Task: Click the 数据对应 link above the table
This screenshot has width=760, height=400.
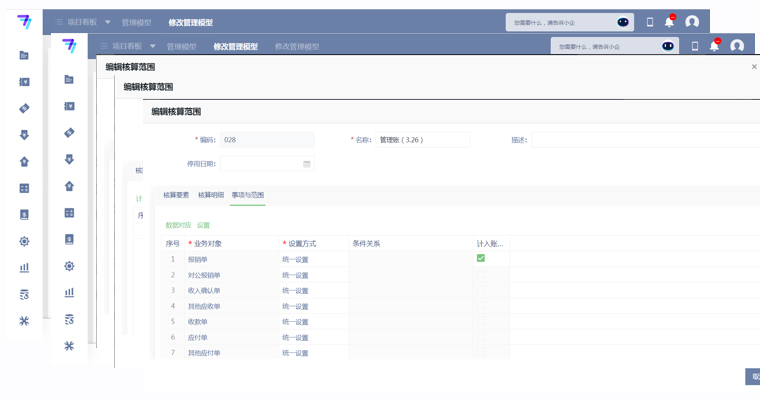Action: (178, 225)
